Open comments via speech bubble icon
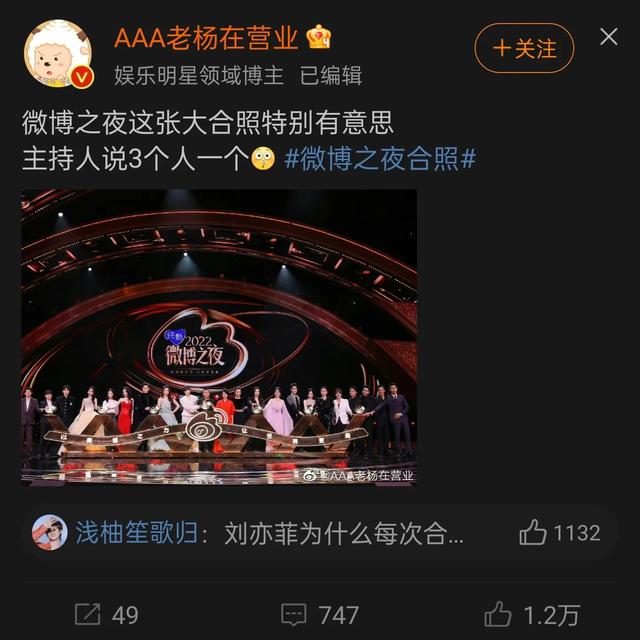This screenshot has height=640, width=640. click(293, 615)
